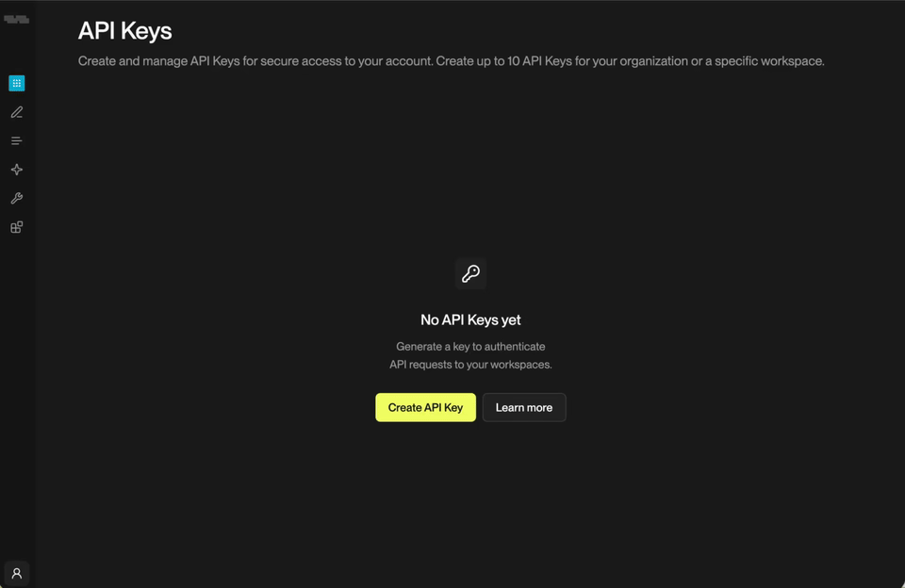Click the empty state description text
This screenshot has width=905, height=588.
pyautogui.click(x=469, y=355)
